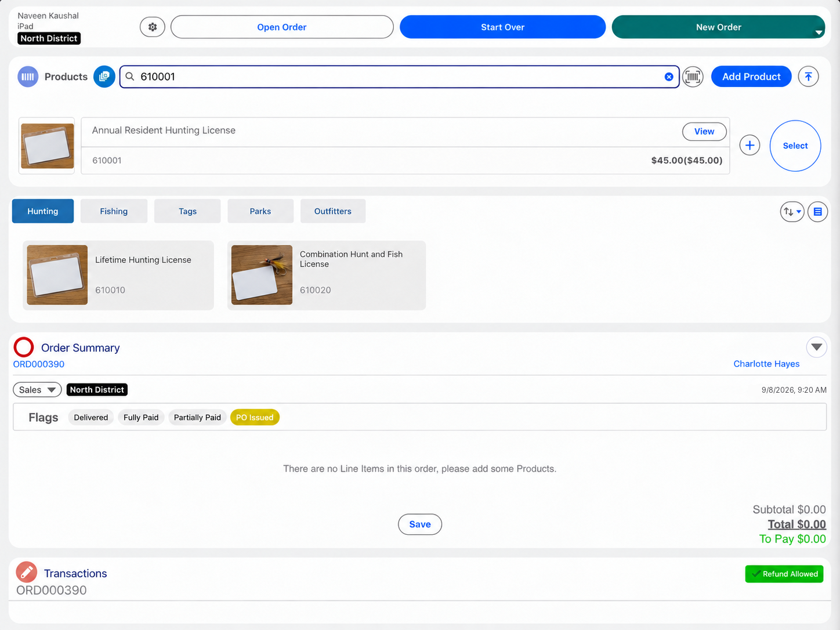Click the Open Order button

tap(282, 27)
